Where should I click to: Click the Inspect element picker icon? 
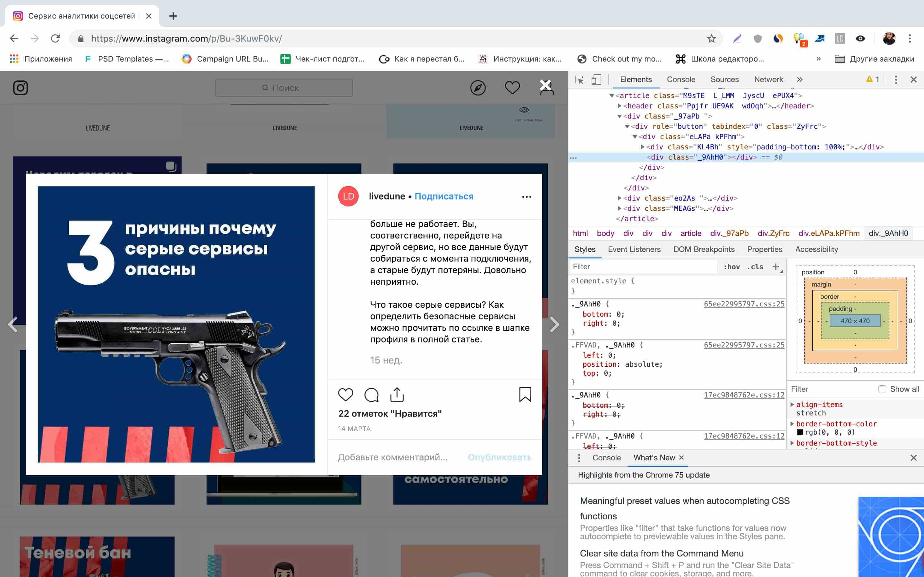[x=579, y=79]
